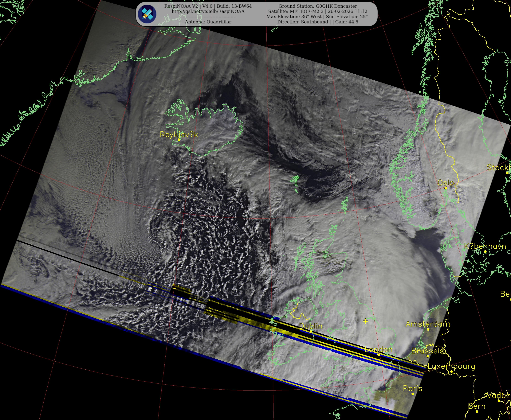Image resolution: width=511 pixels, height=420 pixels.
Task: Click the Direction Southbound Gain text
Action: coord(318,22)
